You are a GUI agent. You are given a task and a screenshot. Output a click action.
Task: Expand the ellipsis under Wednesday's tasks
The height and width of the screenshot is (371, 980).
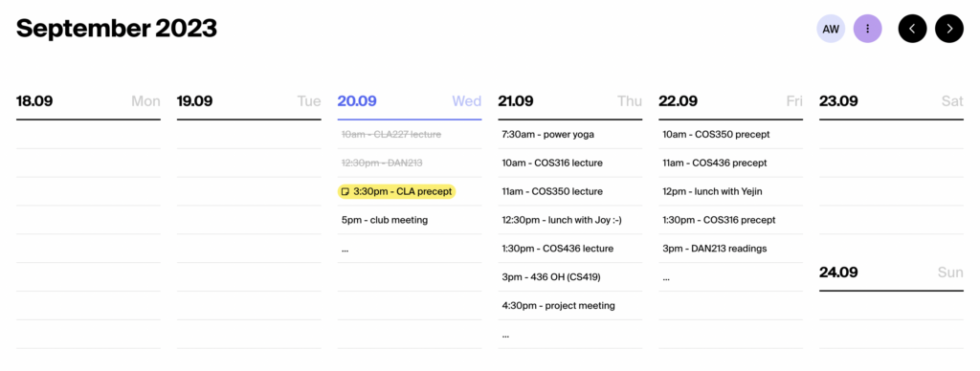coord(345,250)
